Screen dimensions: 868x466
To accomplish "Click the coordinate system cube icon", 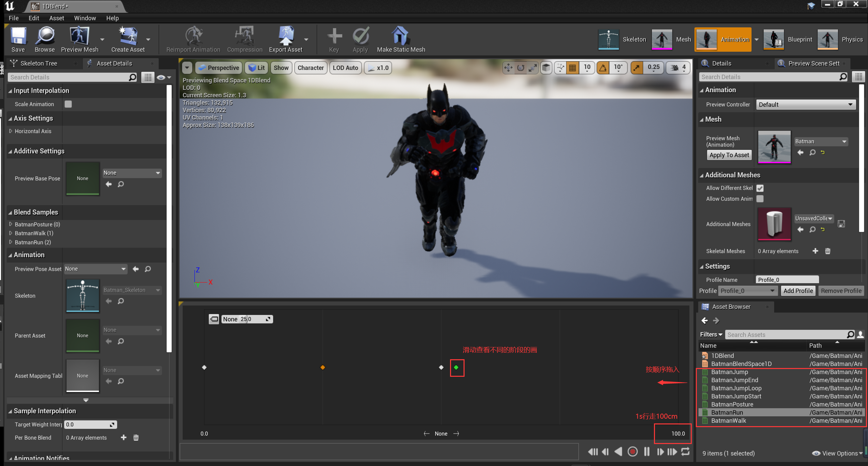I will point(546,68).
